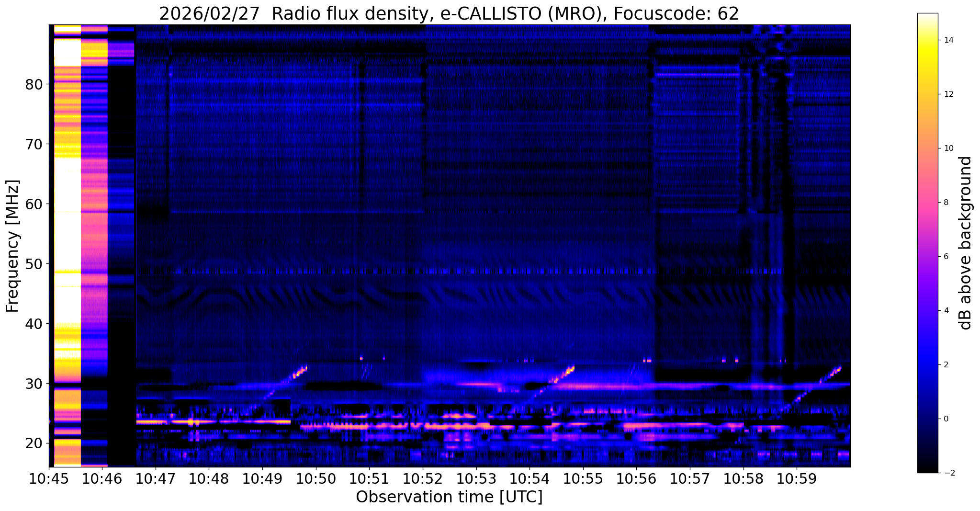Click the colorbar tick label 0
980x511 pixels.
click(x=945, y=419)
